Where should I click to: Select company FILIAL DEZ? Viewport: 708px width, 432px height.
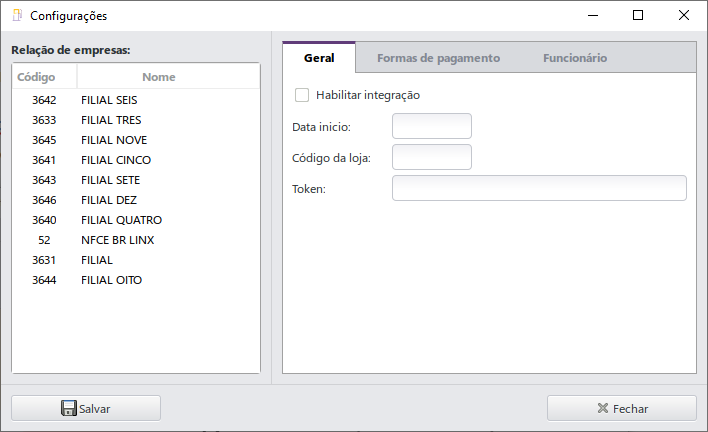pyautogui.click(x=109, y=200)
